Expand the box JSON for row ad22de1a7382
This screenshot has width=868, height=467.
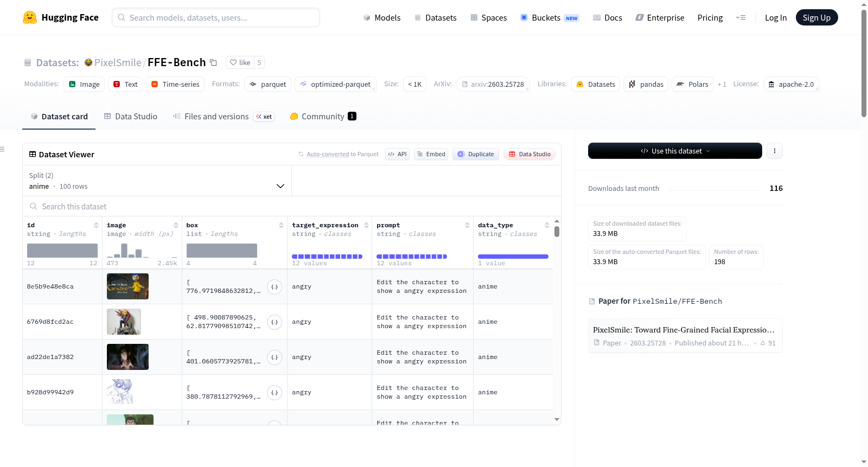[x=275, y=357]
